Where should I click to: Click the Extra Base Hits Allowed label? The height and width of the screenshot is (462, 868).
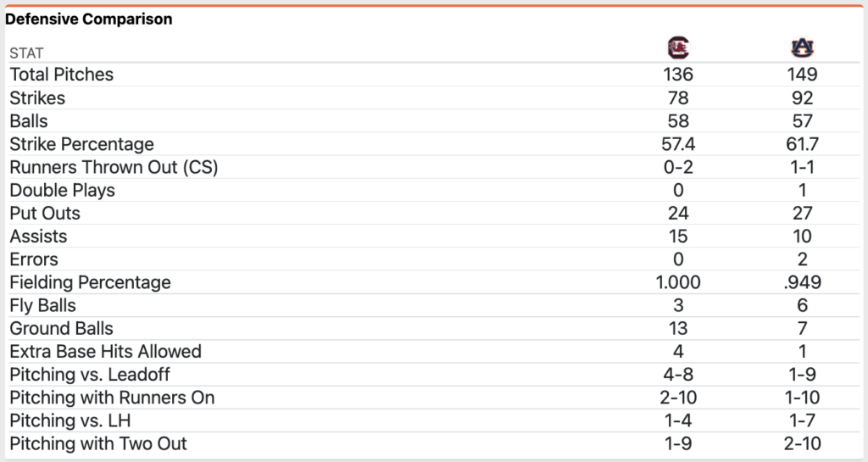pyautogui.click(x=105, y=351)
